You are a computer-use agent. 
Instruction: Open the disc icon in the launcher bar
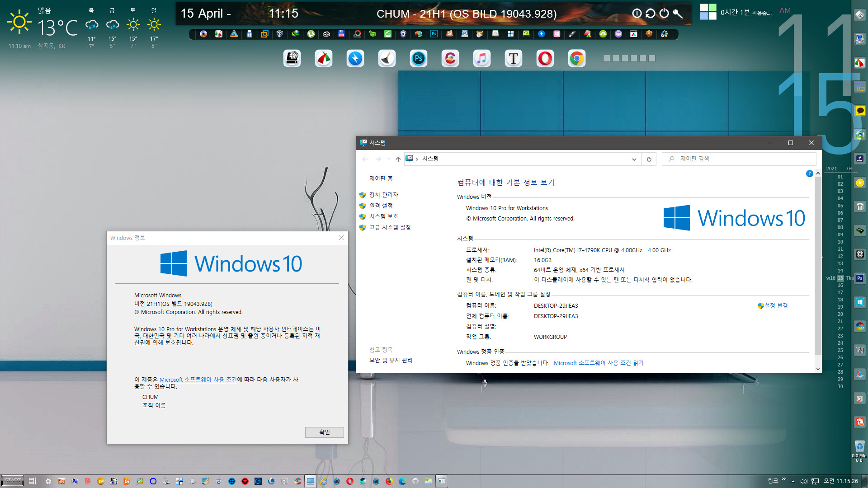203,34
